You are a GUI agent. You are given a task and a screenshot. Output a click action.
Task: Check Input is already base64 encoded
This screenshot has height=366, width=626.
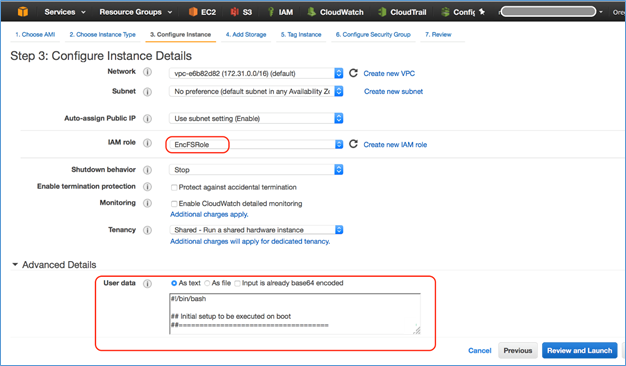(x=237, y=283)
